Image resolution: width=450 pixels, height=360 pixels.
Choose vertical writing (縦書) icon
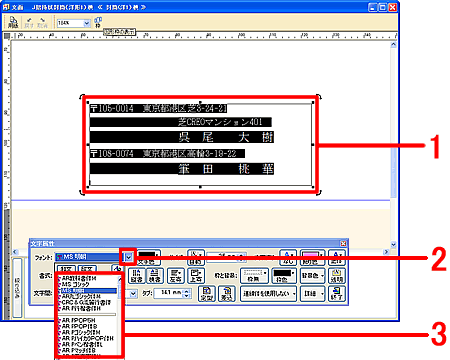coord(137,276)
